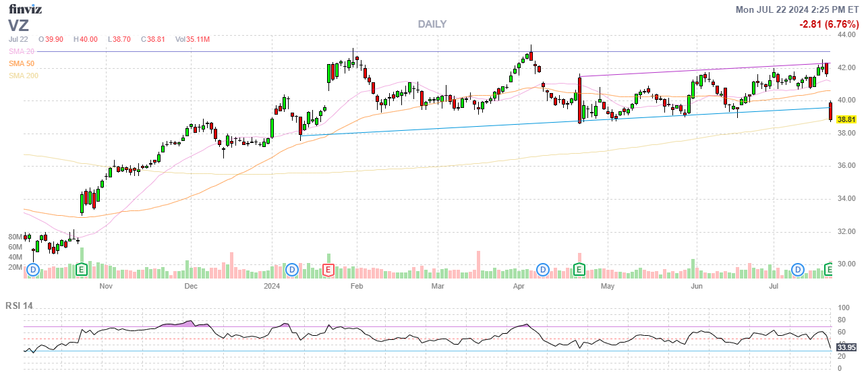The image size is (868, 379).
Task: Open the green earnings marker before November
Action: pyautogui.click(x=82, y=270)
